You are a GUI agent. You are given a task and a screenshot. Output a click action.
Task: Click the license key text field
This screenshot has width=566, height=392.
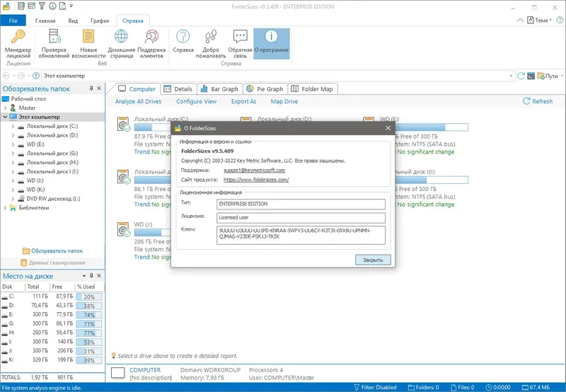pyautogui.click(x=301, y=235)
